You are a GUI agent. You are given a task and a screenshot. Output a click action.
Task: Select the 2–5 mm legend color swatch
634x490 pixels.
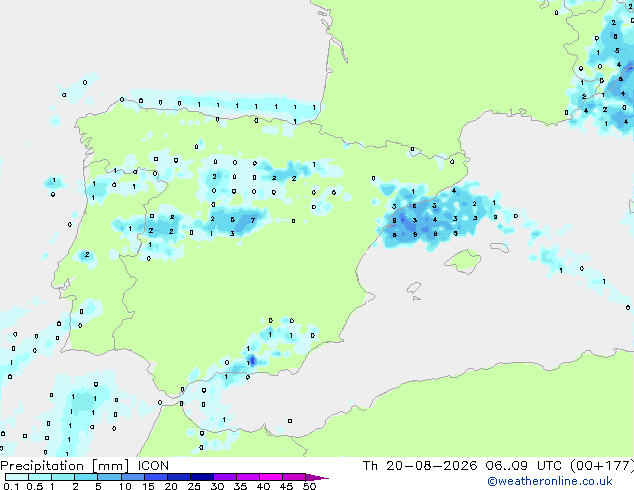coord(86,477)
